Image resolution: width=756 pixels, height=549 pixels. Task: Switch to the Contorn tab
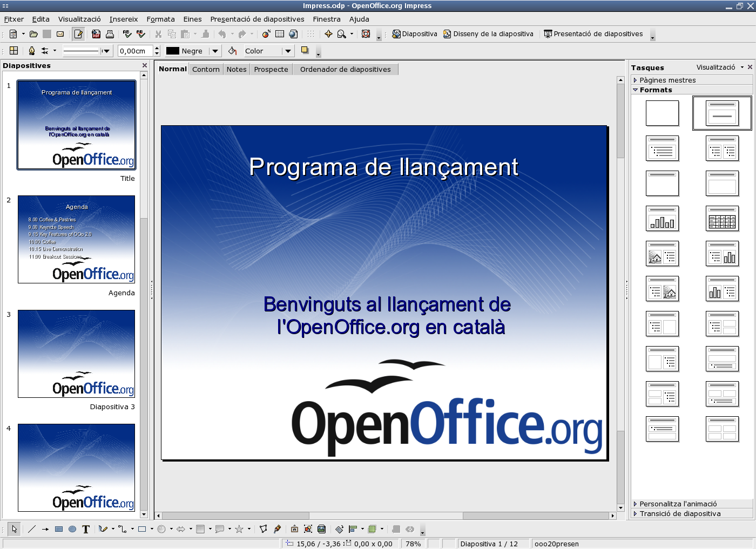pos(206,69)
